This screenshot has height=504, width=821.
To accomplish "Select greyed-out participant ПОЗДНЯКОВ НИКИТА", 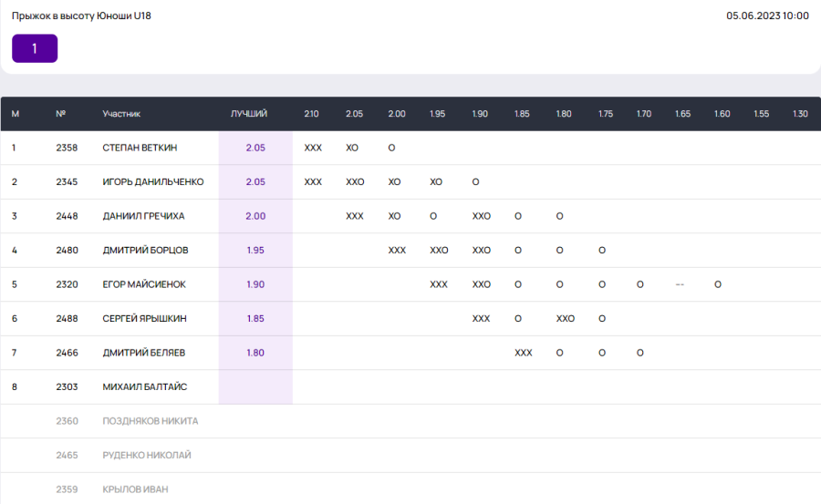I will tap(151, 421).
